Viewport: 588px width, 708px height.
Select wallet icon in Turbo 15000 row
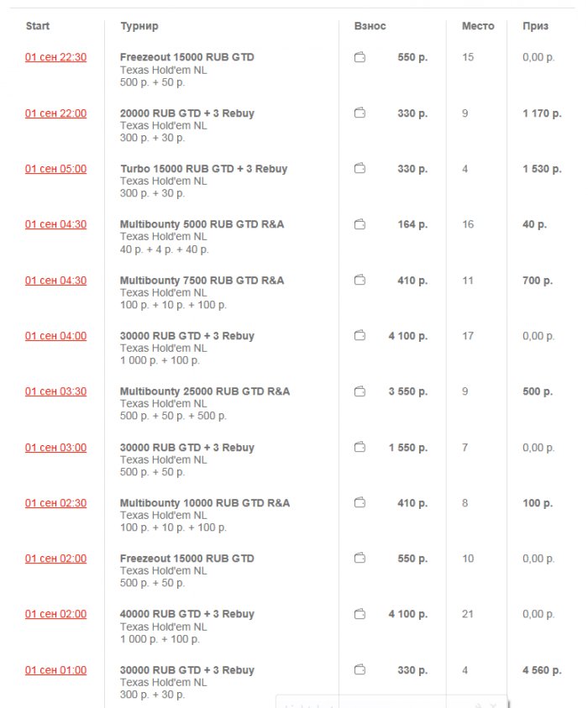pyautogui.click(x=360, y=169)
